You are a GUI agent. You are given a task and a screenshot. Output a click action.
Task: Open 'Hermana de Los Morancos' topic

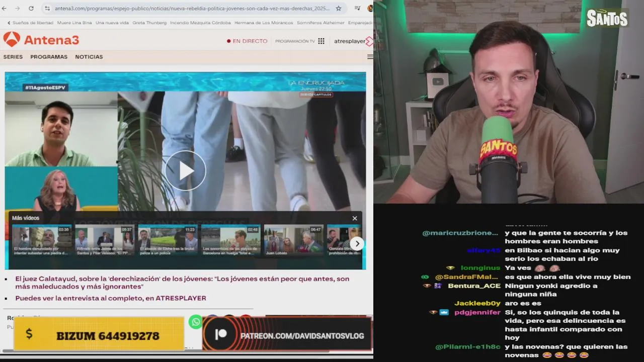[264, 23]
